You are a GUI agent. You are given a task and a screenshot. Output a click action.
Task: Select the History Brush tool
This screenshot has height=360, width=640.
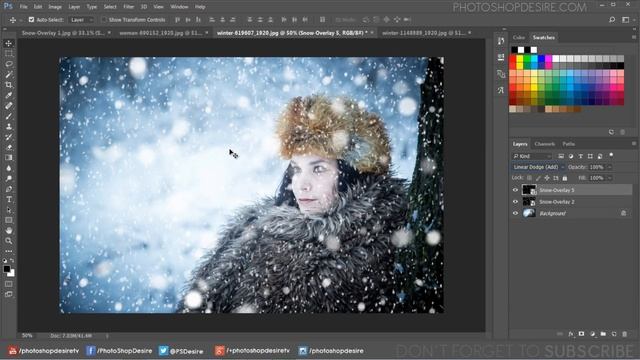pos(9,137)
